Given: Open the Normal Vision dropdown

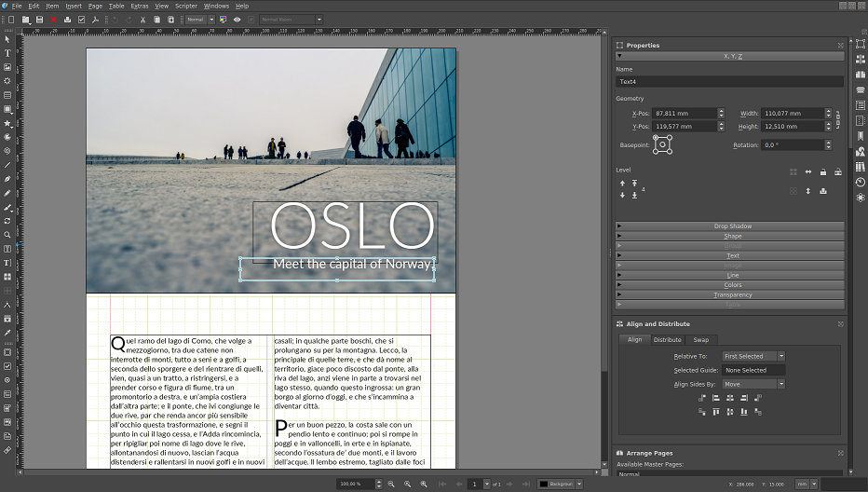Looking at the screenshot, I should point(291,20).
